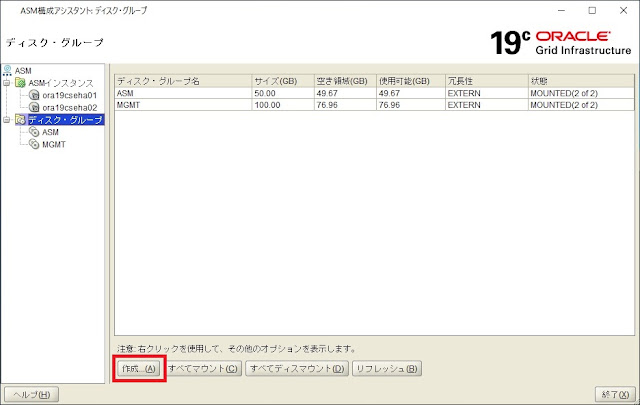Click the ASM root node icon
Image resolution: width=640 pixels, height=405 pixels.
(x=7, y=70)
